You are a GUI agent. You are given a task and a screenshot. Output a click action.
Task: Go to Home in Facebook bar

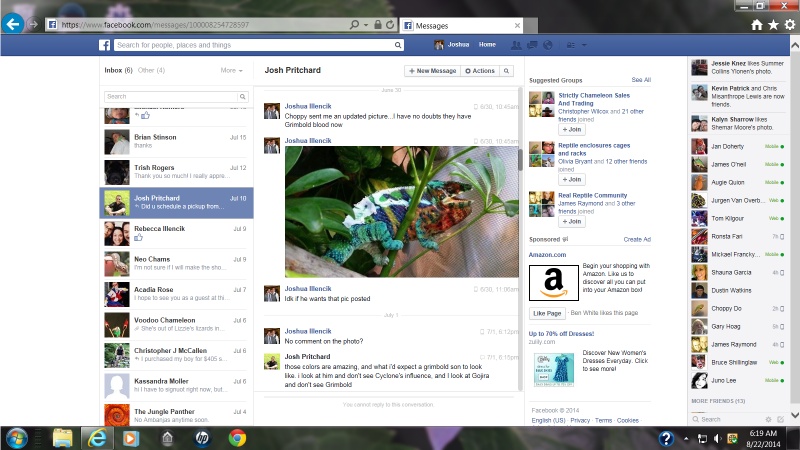pos(487,44)
